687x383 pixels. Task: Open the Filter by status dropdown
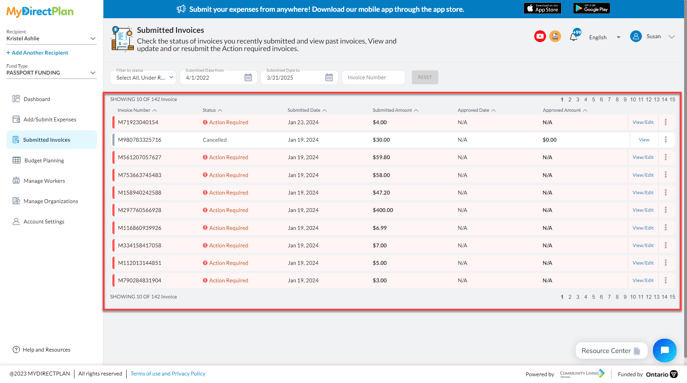tap(143, 78)
